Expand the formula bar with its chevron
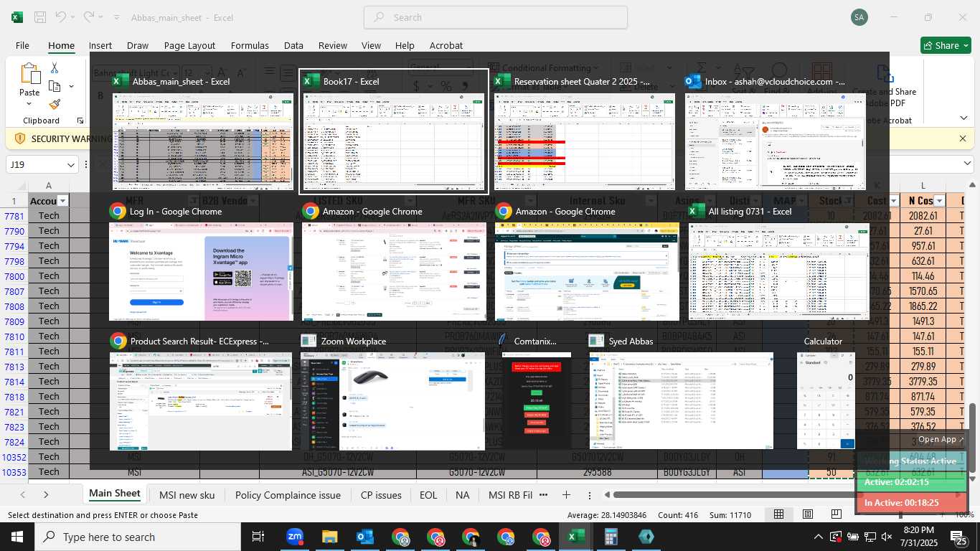 (x=967, y=164)
